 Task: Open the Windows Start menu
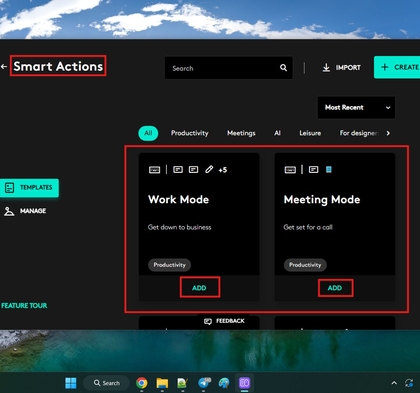click(71, 383)
